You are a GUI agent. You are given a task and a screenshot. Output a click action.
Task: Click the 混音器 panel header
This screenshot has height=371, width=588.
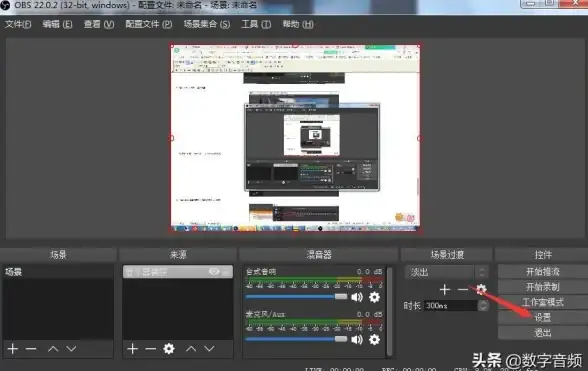pyautogui.click(x=319, y=255)
